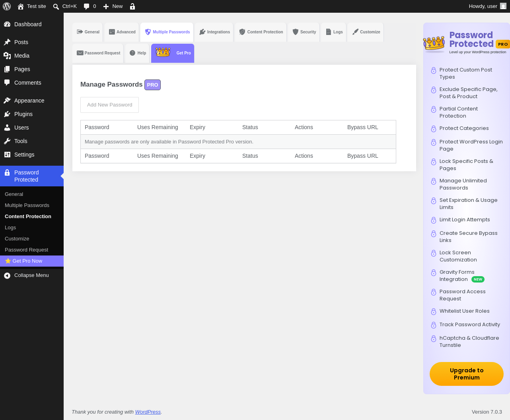Go to Dashboard in sidebar

(32, 24)
